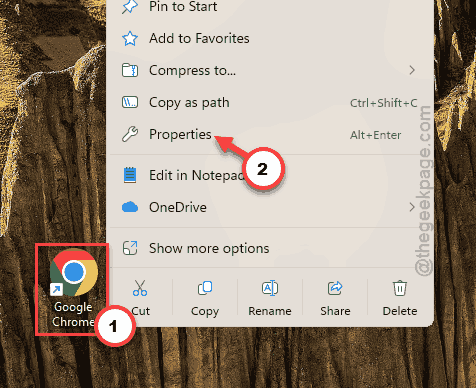The width and height of the screenshot is (476, 388).
Task: Open Properties from the context menu
Action: [x=270, y=134]
